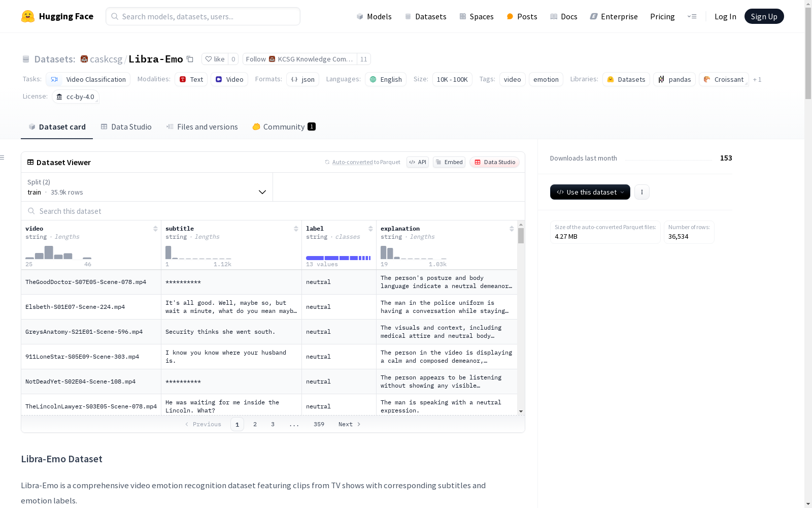The width and height of the screenshot is (812, 508).
Task: Click the 10K - 100K size tag
Action: pyautogui.click(x=452, y=79)
